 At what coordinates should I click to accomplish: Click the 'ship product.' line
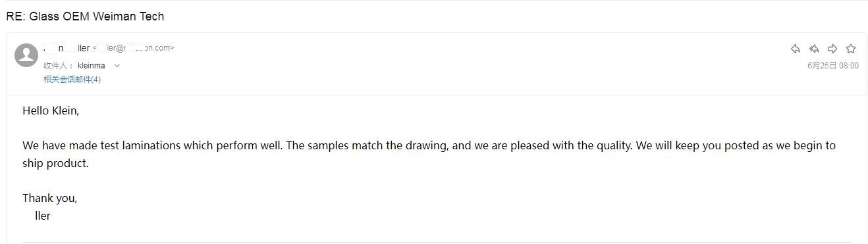55,163
